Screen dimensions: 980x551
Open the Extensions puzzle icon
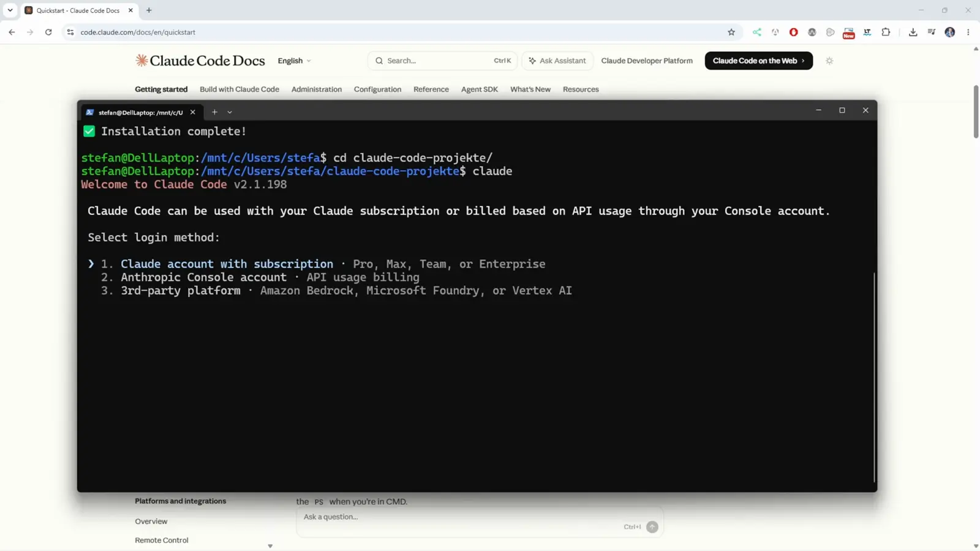point(886,32)
